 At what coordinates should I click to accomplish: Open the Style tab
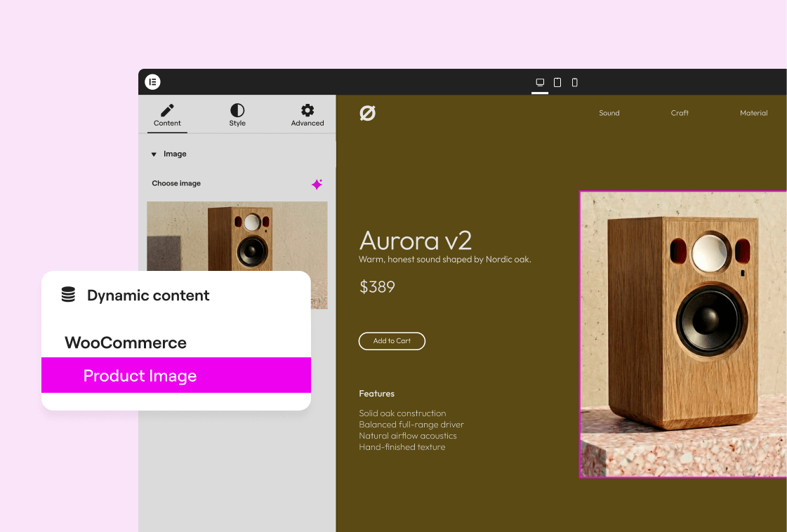click(x=237, y=115)
